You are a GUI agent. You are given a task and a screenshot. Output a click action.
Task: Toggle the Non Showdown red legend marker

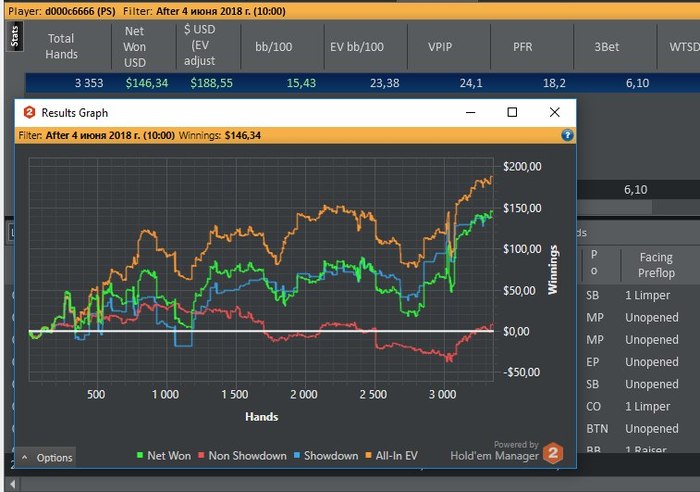click(x=201, y=455)
